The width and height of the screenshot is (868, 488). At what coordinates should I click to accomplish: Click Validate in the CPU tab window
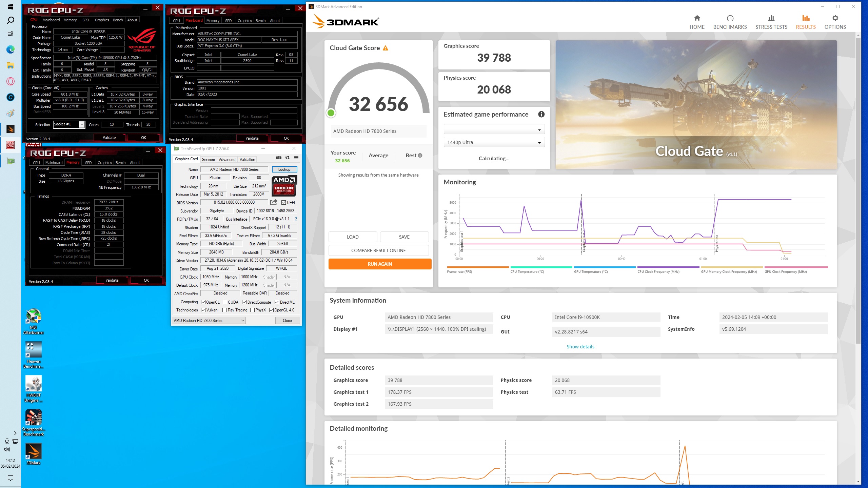click(109, 138)
